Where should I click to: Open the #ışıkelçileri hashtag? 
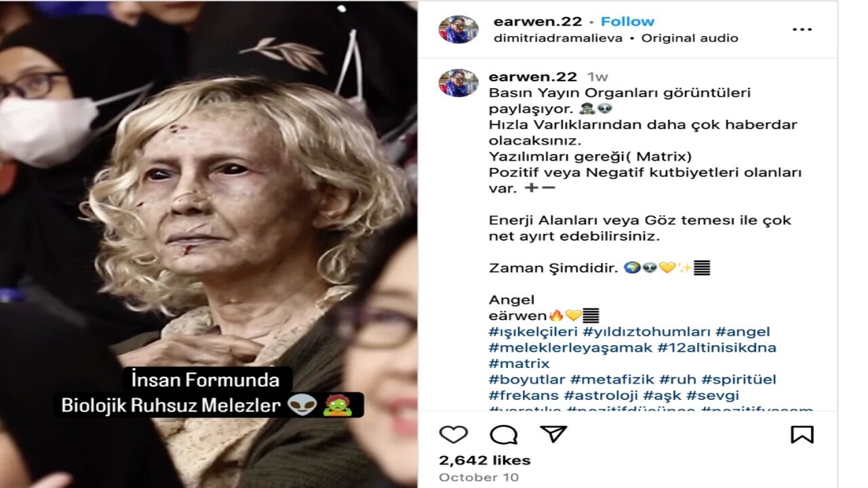[533, 332]
